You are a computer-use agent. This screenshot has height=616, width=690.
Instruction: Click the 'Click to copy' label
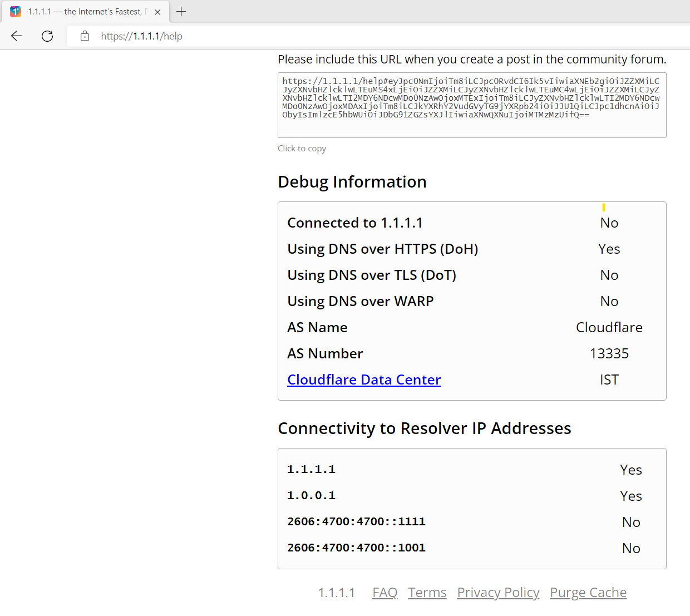pos(302,149)
